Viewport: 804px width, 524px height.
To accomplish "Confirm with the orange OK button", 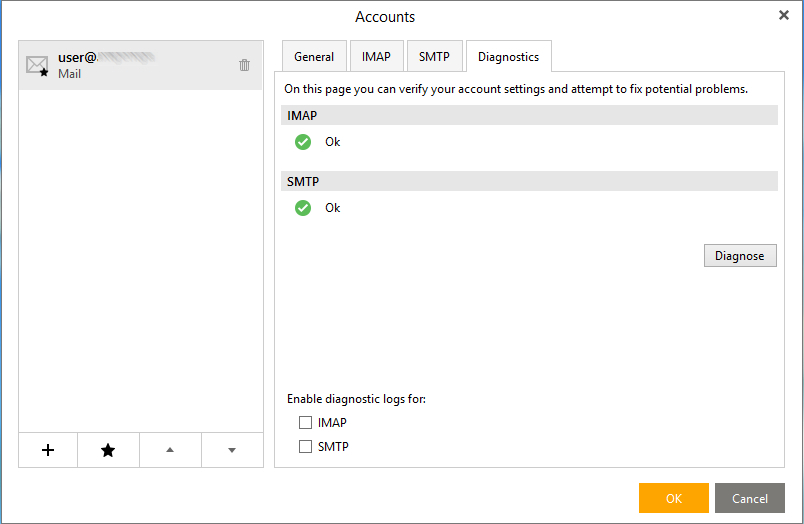I will [673, 498].
